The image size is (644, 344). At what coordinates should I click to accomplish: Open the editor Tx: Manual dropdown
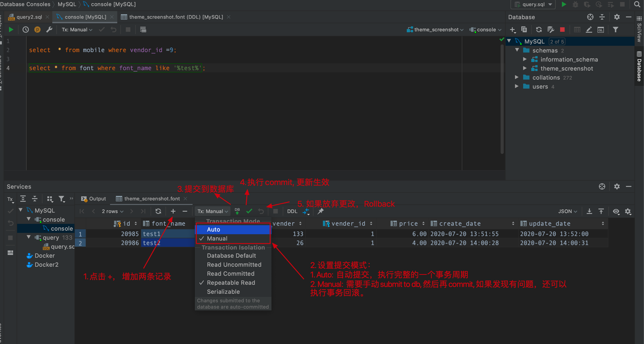(77, 30)
